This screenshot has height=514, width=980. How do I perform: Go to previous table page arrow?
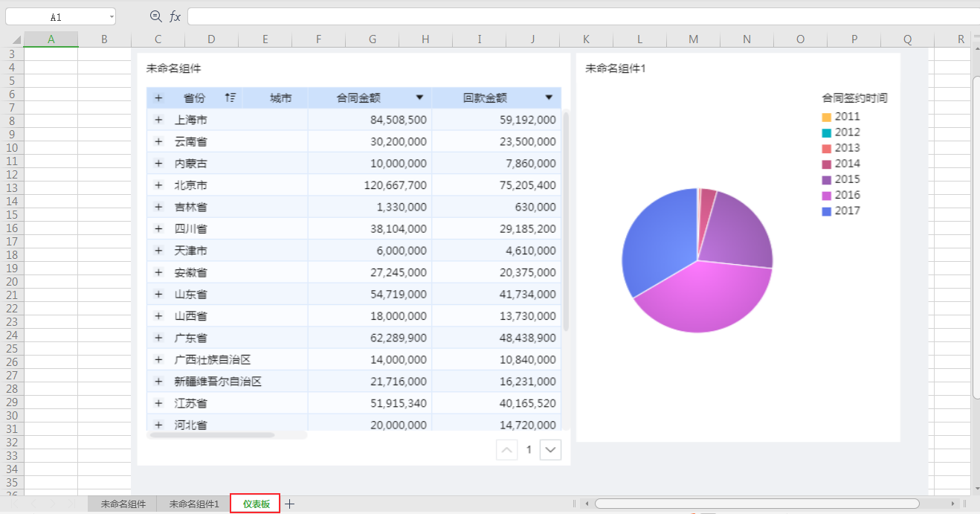(507, 449)
